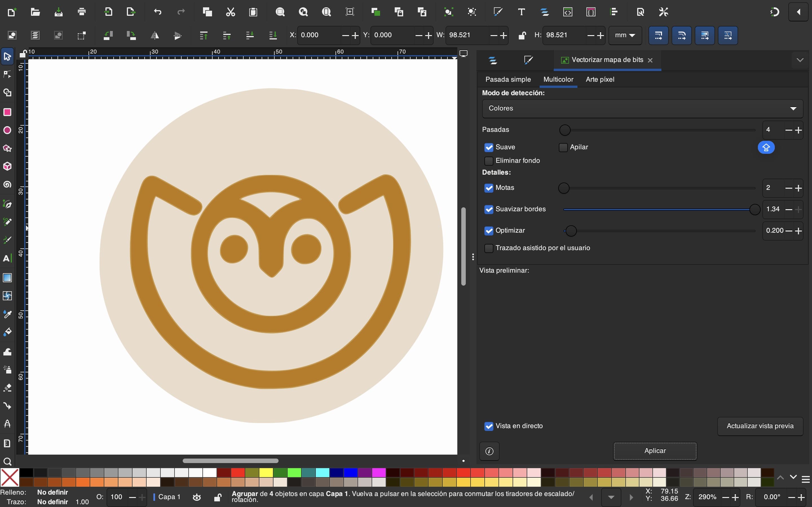Image resolution: width=812 pixels, height=507 pixels.
Task: Check the Eliminar fondo option
Action: coord(489,161)
